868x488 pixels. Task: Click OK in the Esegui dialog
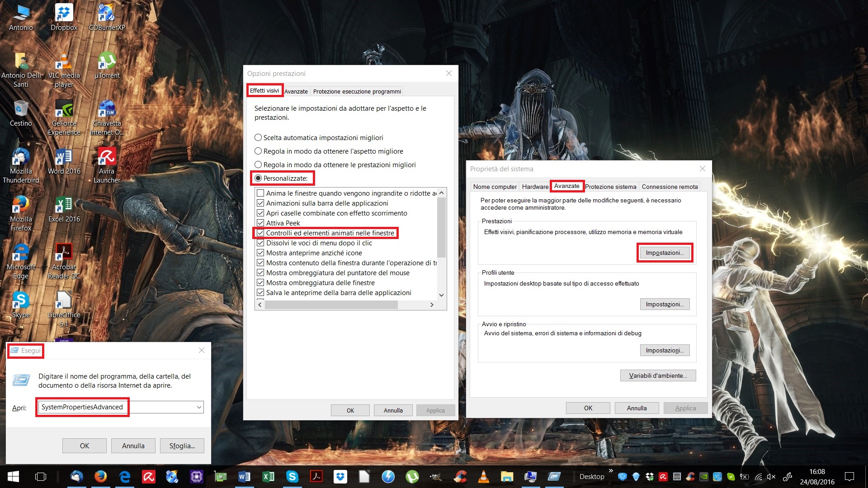pos(85,446)
